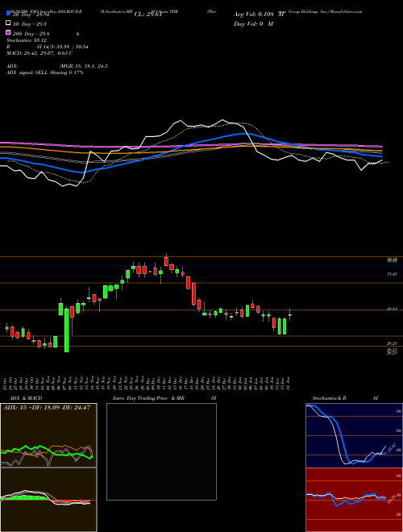The image size is (403, 532).
Task: Select the '200 Day - 29.8' legend text
Action: click(x=31, y=34)
